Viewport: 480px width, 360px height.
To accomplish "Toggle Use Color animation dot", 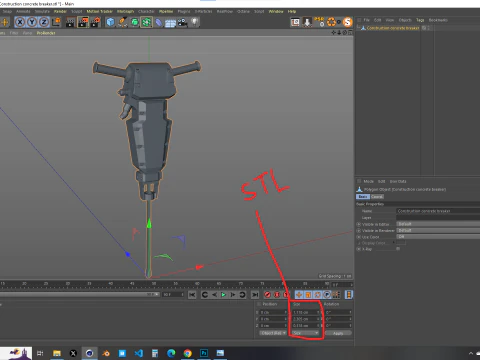I will point(359,237).
